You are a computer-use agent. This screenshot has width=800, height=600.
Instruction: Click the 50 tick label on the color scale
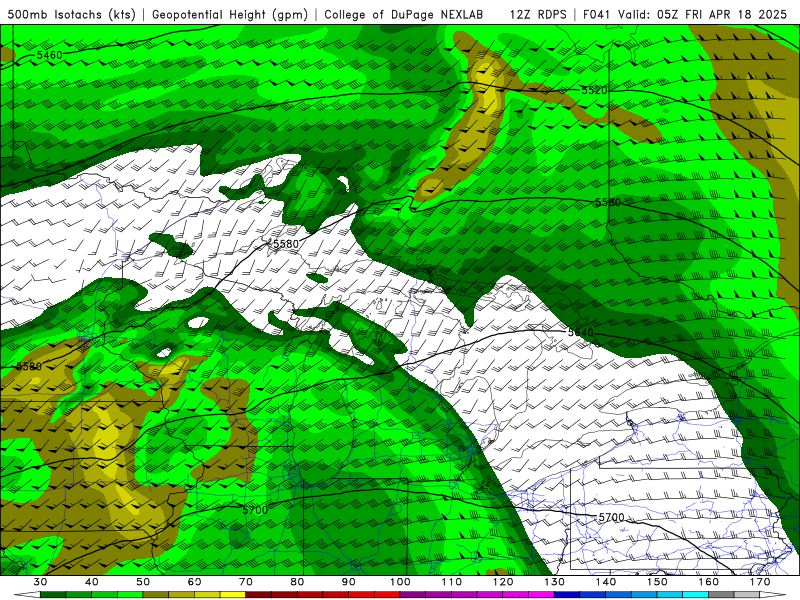143,582
